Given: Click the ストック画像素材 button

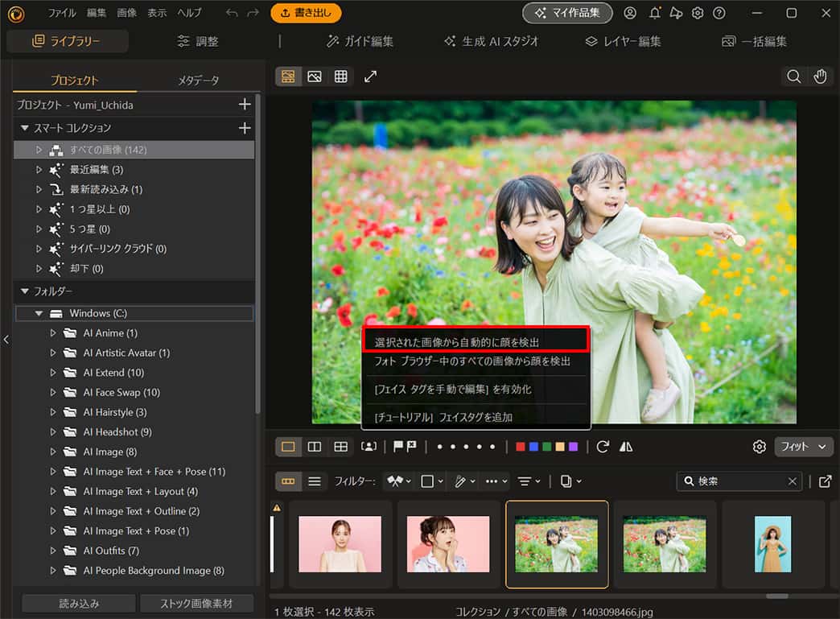Looking at the screenshot, I should pyautogui.click(x=196, y=604).
